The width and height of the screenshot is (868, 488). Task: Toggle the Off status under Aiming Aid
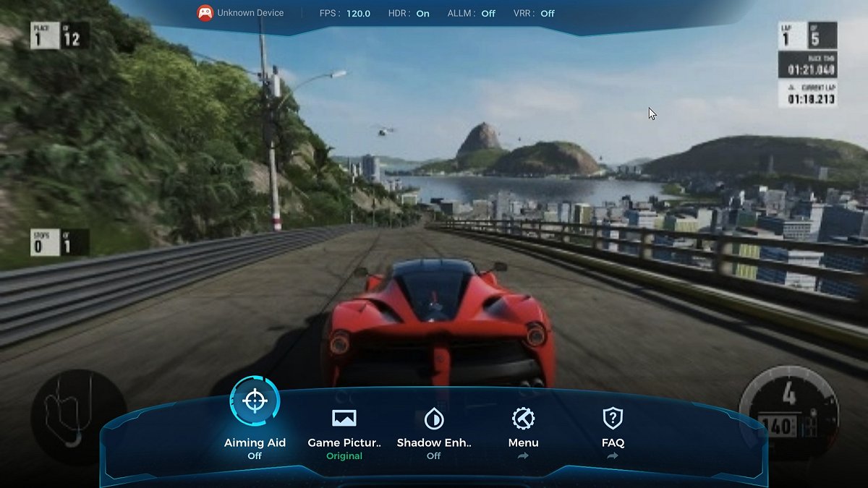pyautogui.click(x=255, y=456)
